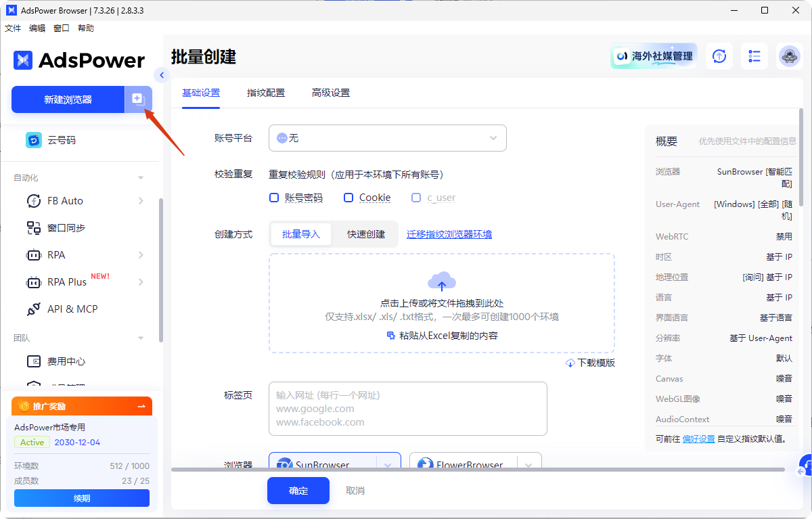Image resolution: width=812 pixels, height=519 pixels.
Task: Launch the RPA automation feature
Action: [x=58, y=254]
